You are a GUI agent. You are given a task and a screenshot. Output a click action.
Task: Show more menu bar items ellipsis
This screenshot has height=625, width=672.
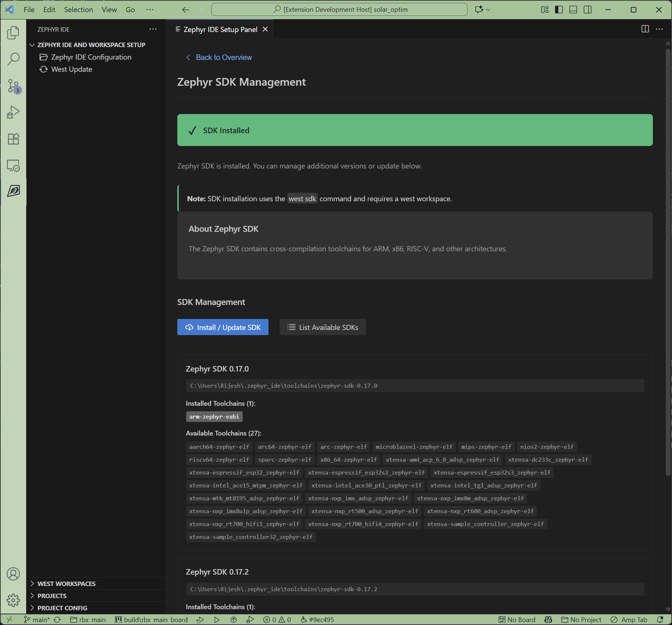(x=150, y=10)
